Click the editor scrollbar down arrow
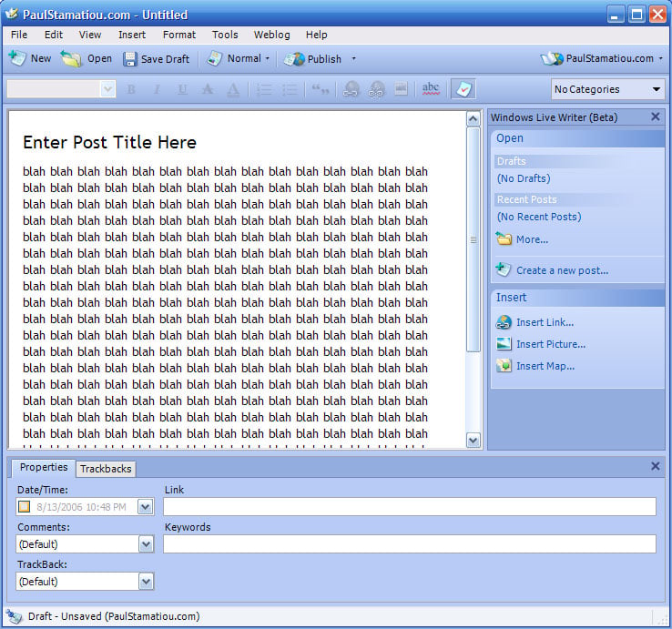Viewport: 672px width, 629px height. (473, 440)
